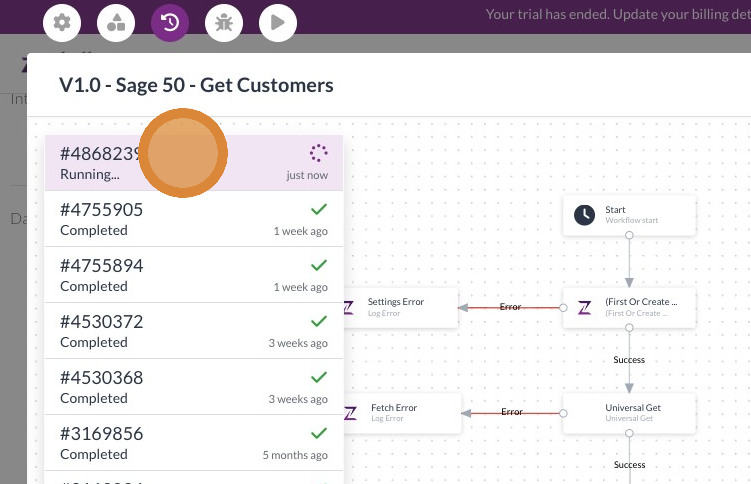This screenshot has height=484, width=751.
Task: Click workflow title V1.0 - Sage 50 - Get Customers
Action: click(x=196, y=85)
